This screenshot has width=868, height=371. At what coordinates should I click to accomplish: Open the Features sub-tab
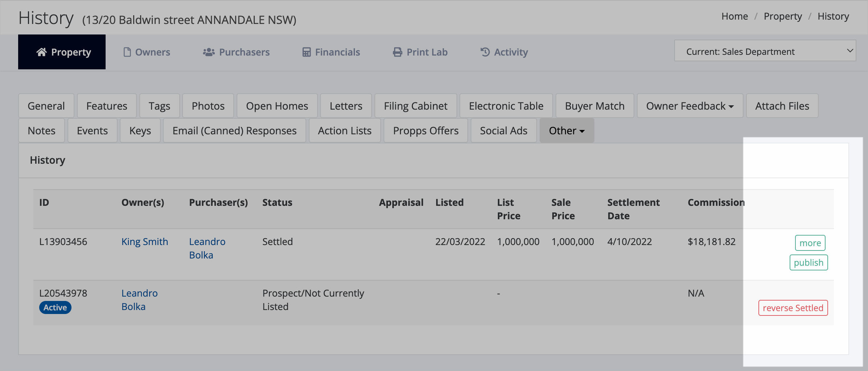click(x=107, y=106)
